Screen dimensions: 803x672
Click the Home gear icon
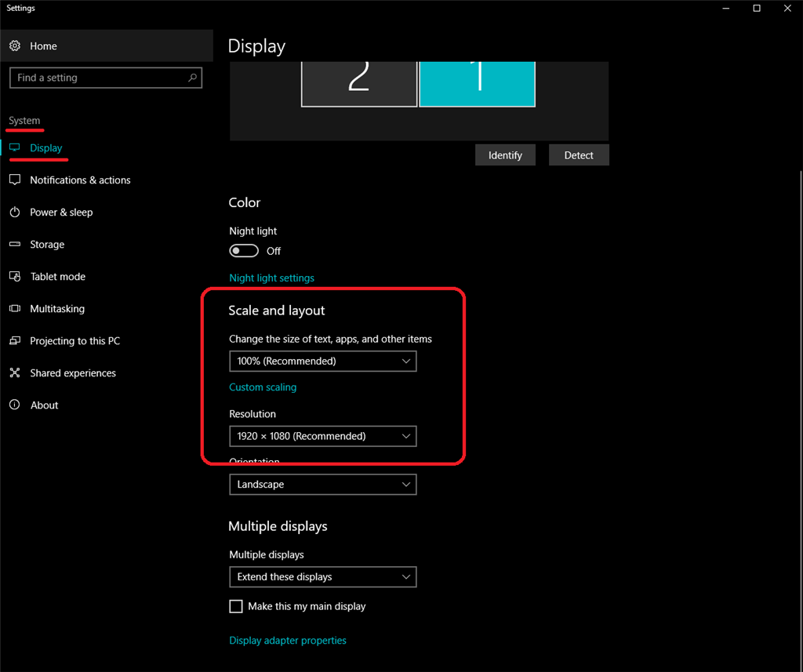(14, 46)
